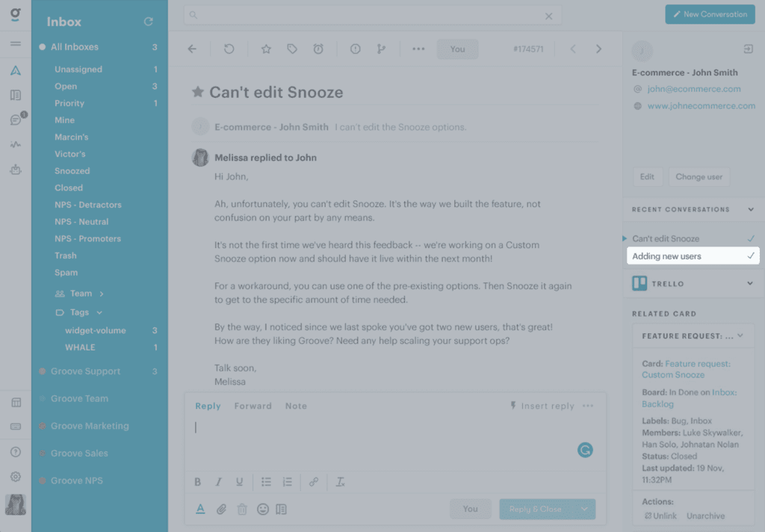
Task: Toggle underline formatting in the reply editor
Action: pos(240,482)
